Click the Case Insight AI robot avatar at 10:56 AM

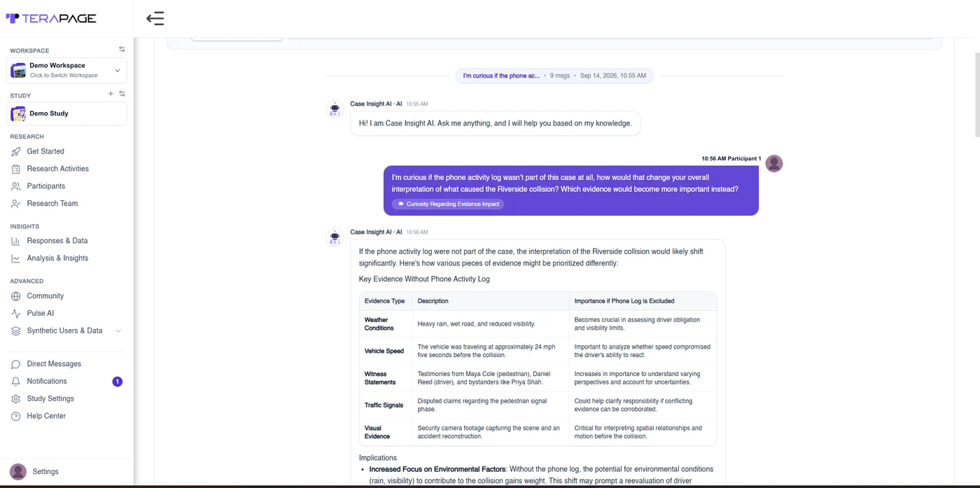[335, 237]
